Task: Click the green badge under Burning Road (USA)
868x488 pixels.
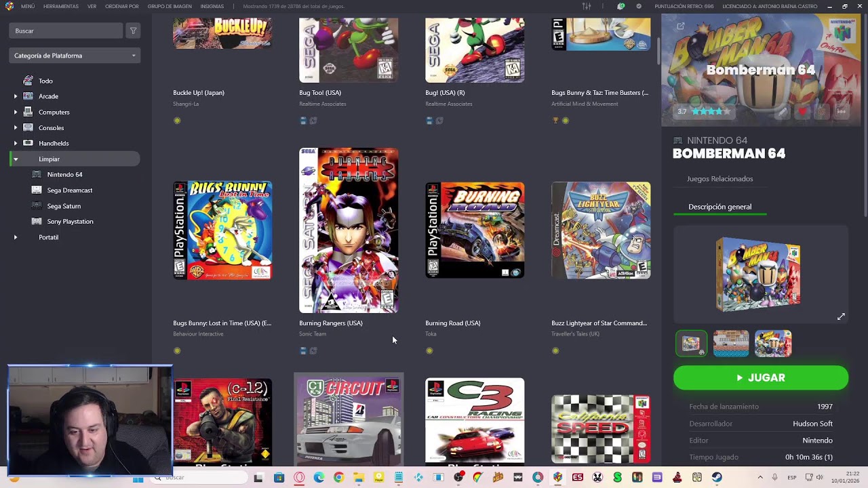Action: pyautogui.click(x=429, y=350)
